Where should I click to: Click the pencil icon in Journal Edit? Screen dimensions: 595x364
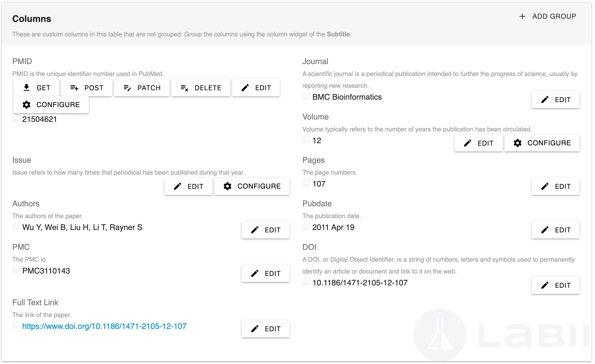(545, 100)
